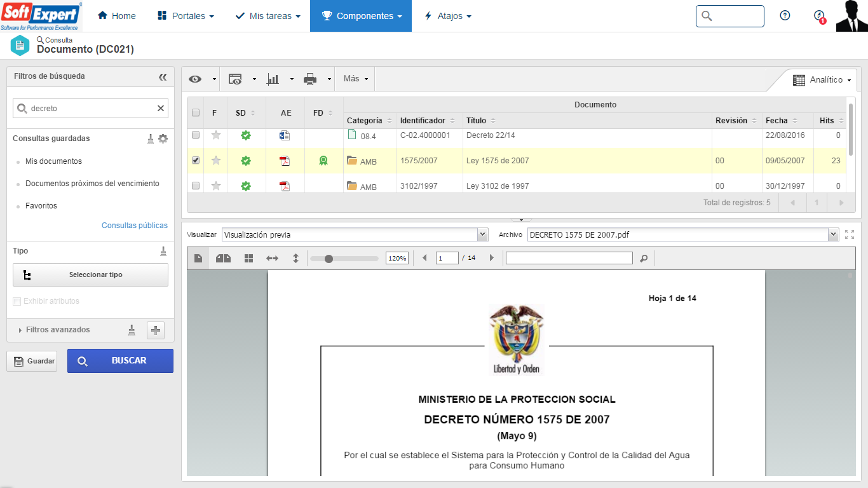Adjust the PDF zoom slider
This screenshot has height=488, width=868.
329,259
